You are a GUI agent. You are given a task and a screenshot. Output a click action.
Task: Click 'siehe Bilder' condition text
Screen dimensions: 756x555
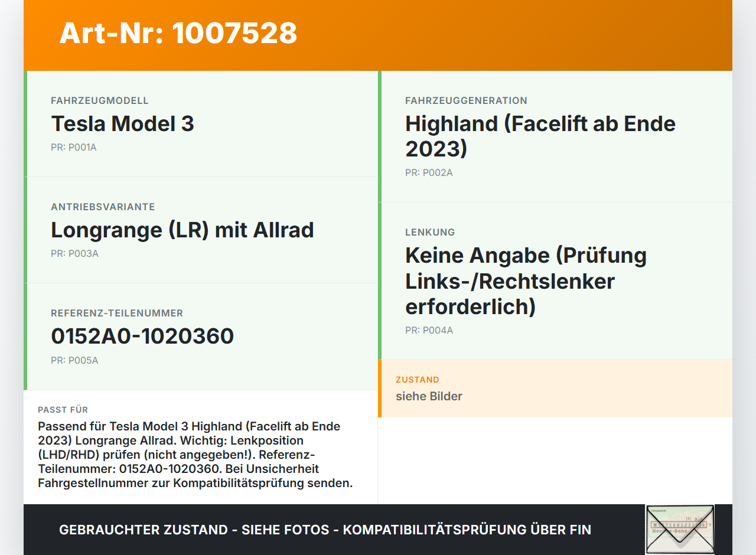[x=429, y=396]
